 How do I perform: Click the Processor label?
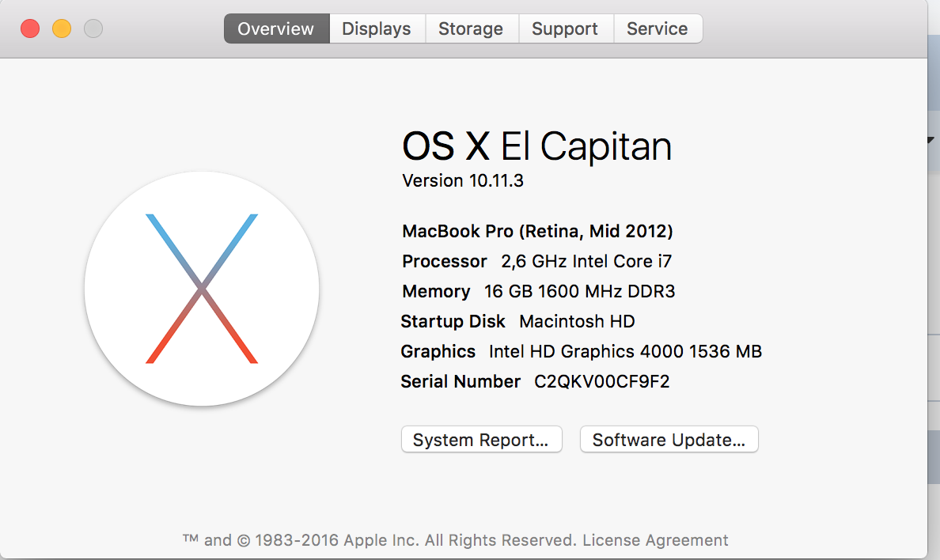point(444,262)
